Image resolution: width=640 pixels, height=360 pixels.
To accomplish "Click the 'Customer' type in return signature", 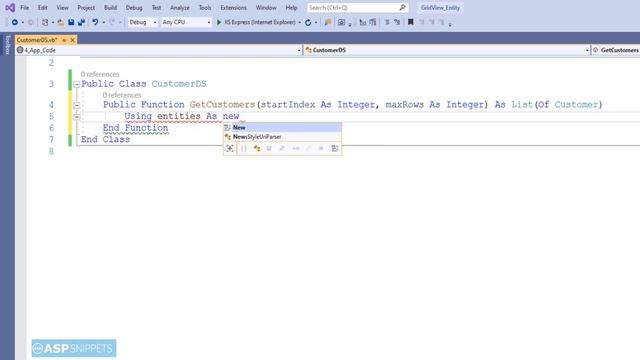I will point(576,105).
